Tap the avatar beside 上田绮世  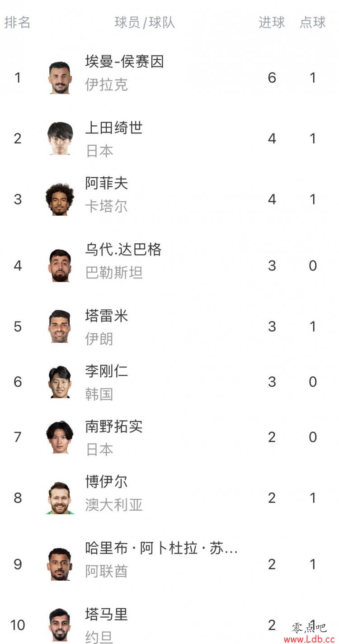click(59, 138)
